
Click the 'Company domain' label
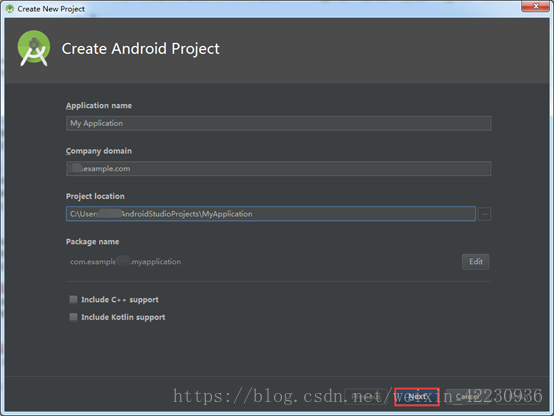(x=99, y=151)
